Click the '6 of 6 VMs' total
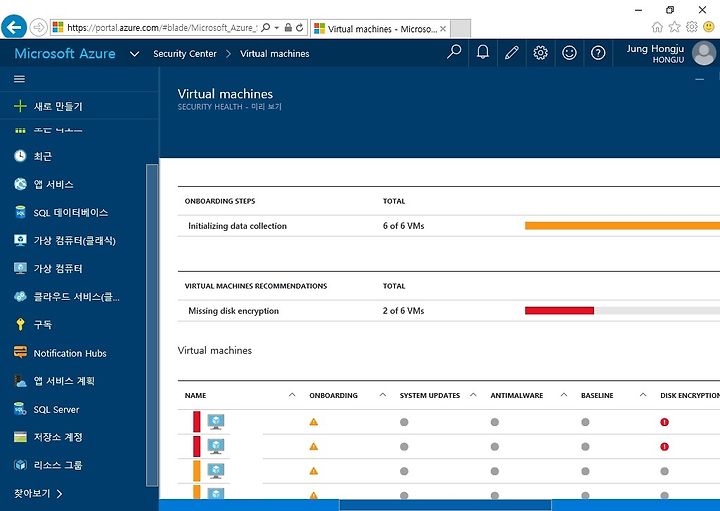 403,226
